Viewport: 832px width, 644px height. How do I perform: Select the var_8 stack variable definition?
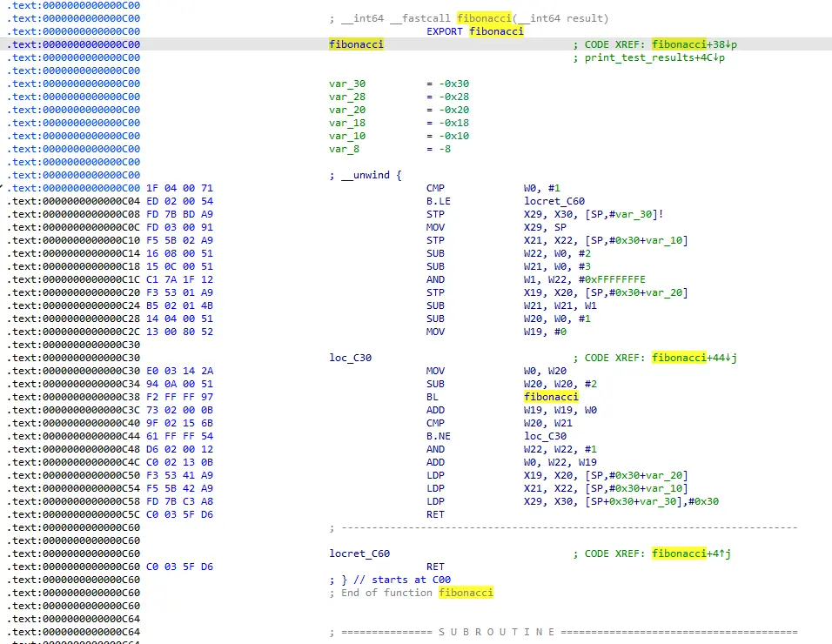[x=345, y=149]
